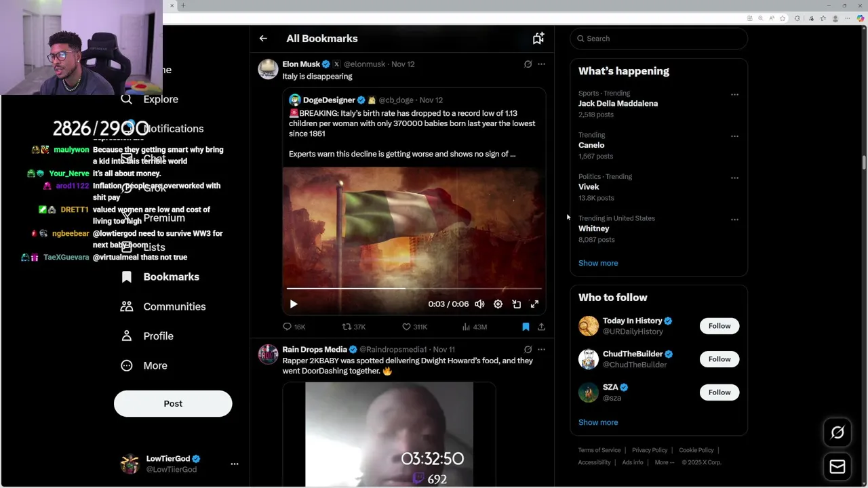Open Accessibility footer link
The image size is (868, 488).
(x=595, y=462)
